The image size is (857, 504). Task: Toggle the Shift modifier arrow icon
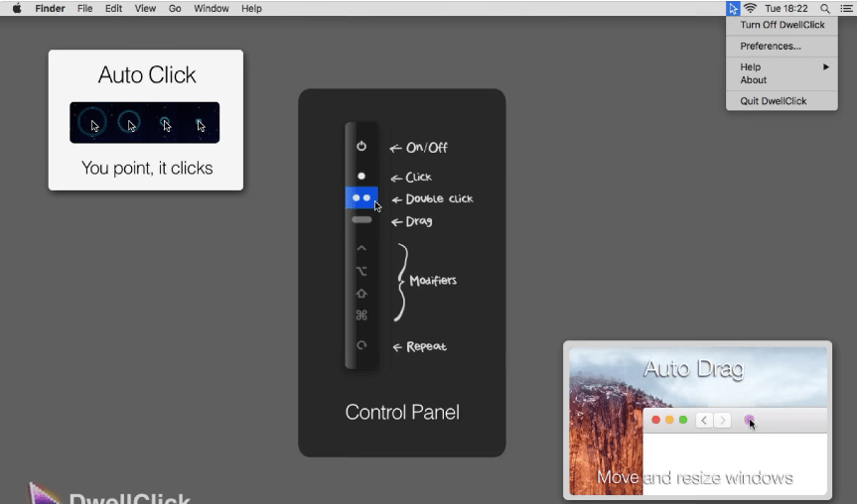[361, 294]
